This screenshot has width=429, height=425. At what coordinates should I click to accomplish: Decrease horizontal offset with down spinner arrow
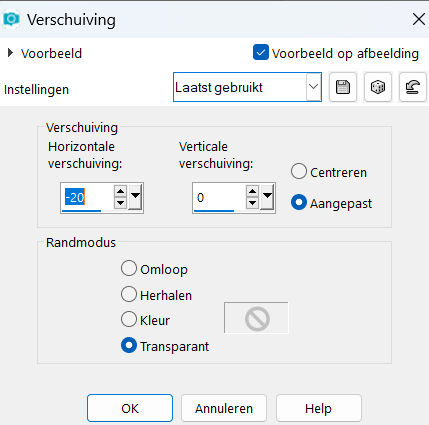[x=120, y=203]
